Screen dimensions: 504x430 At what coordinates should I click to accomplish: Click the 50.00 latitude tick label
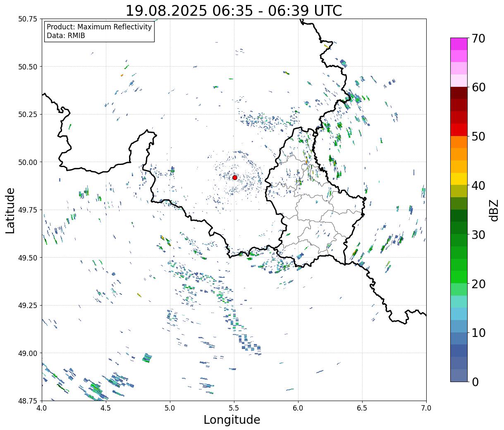coord(28,162)
